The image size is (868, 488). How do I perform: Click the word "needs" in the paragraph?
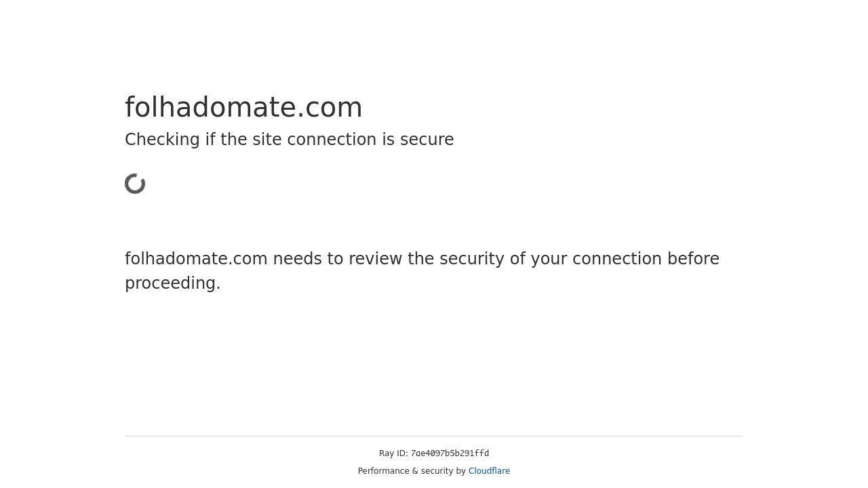point(298,259)
